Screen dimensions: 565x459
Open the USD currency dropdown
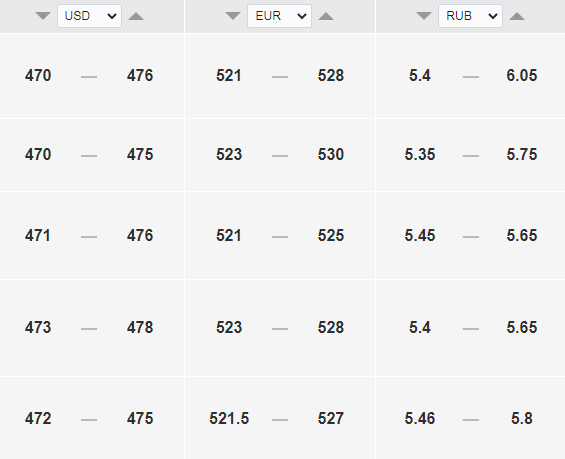89,16
